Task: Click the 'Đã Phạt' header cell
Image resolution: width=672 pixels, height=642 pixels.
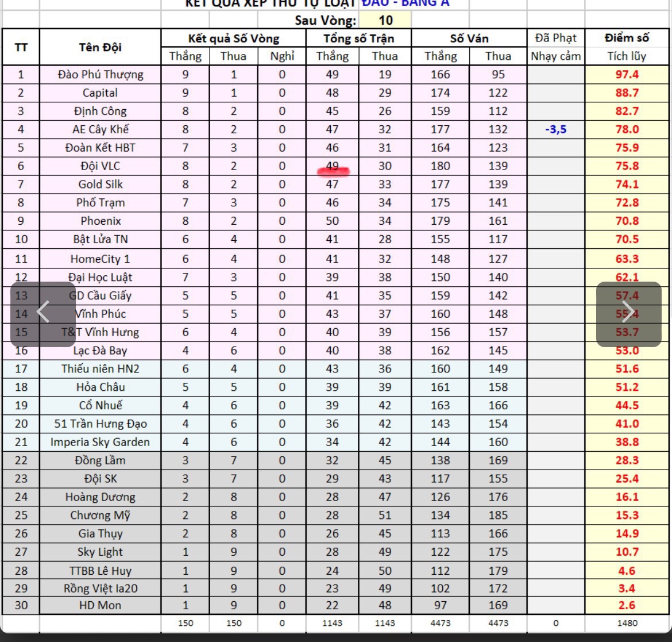Action: pyautogui.click(x=556, y=38)
